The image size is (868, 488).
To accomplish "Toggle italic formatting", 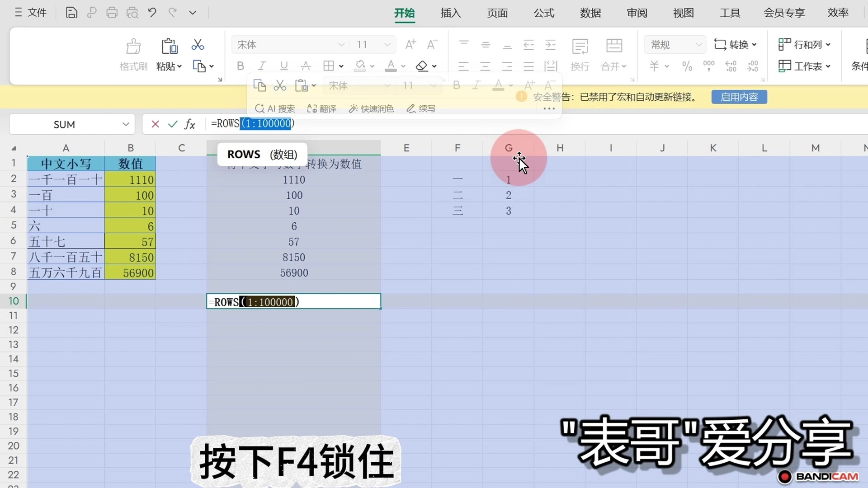I will pos(262,66).
